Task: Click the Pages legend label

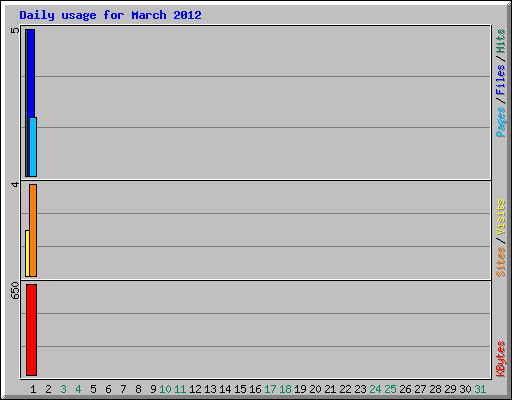Action: pos(500,122)
